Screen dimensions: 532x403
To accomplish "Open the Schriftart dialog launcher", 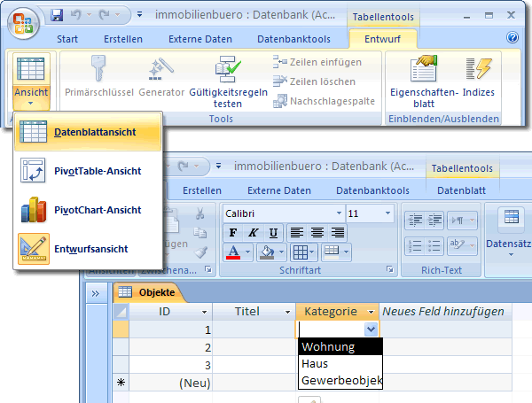I will (x=390, y=269).
